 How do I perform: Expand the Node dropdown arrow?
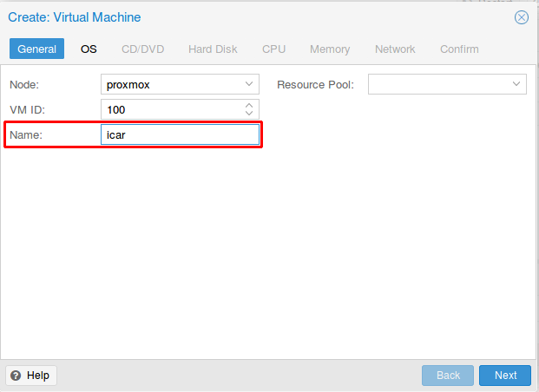pyautogui.click(x=249, y=84)
